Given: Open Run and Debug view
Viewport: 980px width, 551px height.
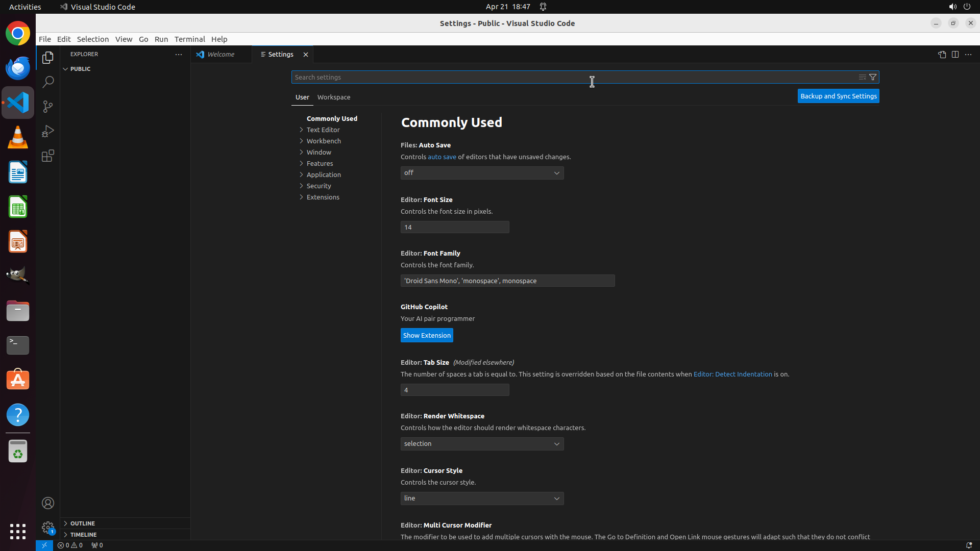Looking at the screenshot, I should [x=48, y=131].
